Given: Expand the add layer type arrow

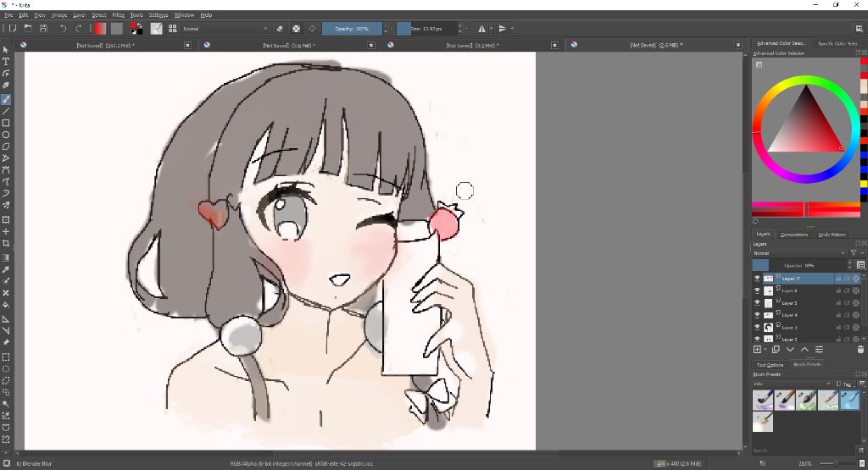Looking at the screenshot, I should (765, 350).
